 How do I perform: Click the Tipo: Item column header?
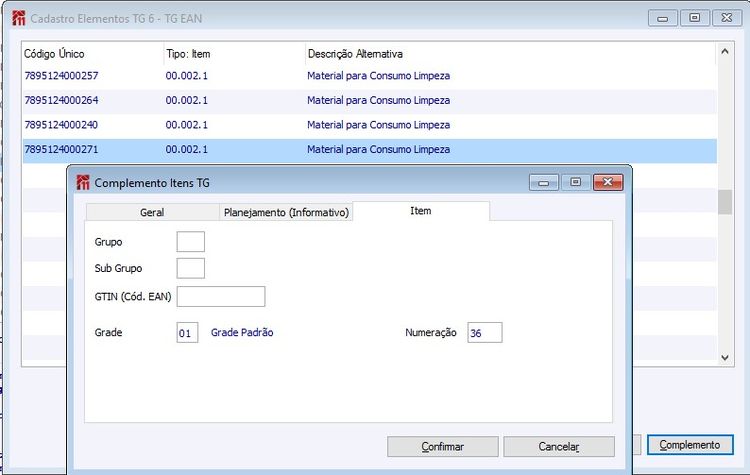(x=234, y=54)
